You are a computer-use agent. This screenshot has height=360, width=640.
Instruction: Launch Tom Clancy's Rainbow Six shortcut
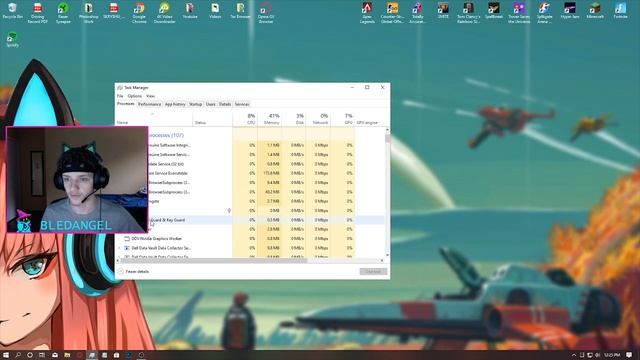(468, 12)
